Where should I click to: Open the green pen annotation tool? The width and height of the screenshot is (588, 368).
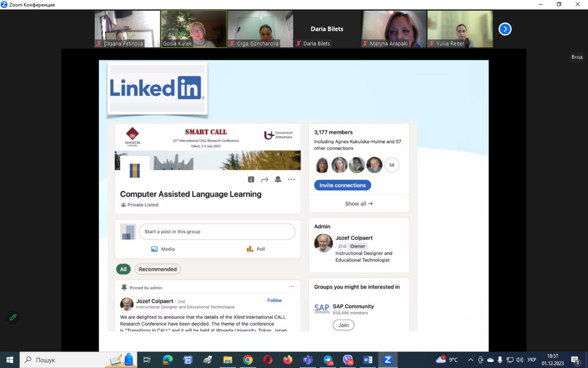[13, 317]
